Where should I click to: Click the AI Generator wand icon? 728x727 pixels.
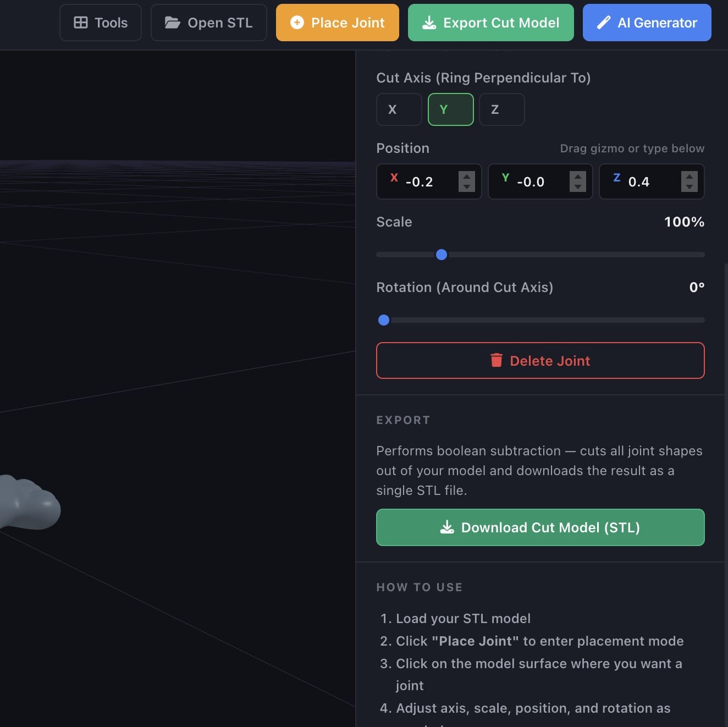pos(604,23)
